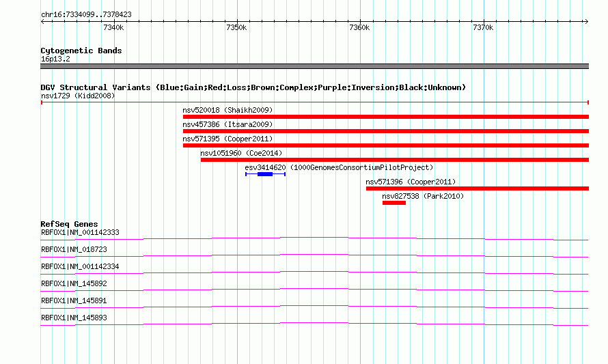This screenshot has height=364, width=608.
Task: Select the red nsv571395 loss bar
Action: [x=386, y=145]
